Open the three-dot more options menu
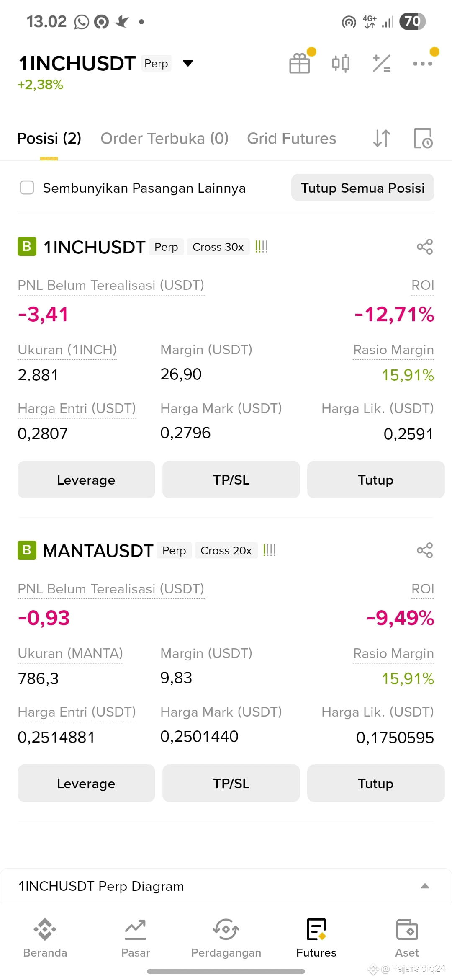Screen dimensions: 452x980 (x=422, y=64)
